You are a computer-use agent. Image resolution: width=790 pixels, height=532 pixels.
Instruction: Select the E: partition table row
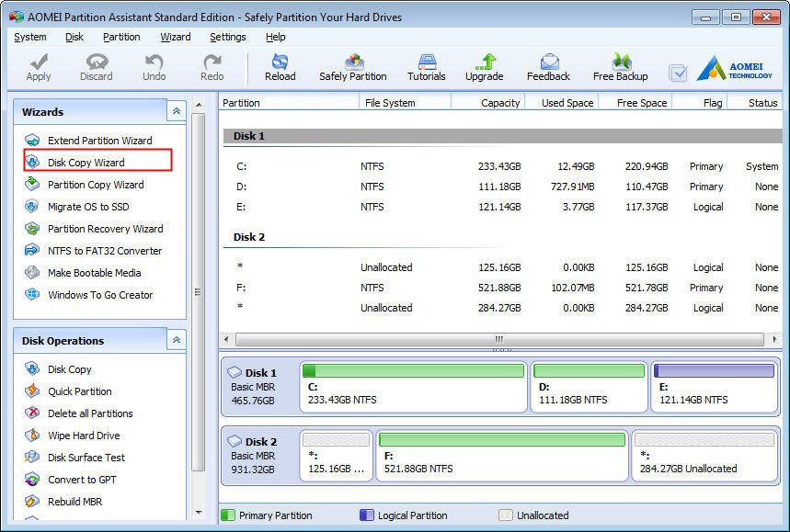tap(502, 207)
